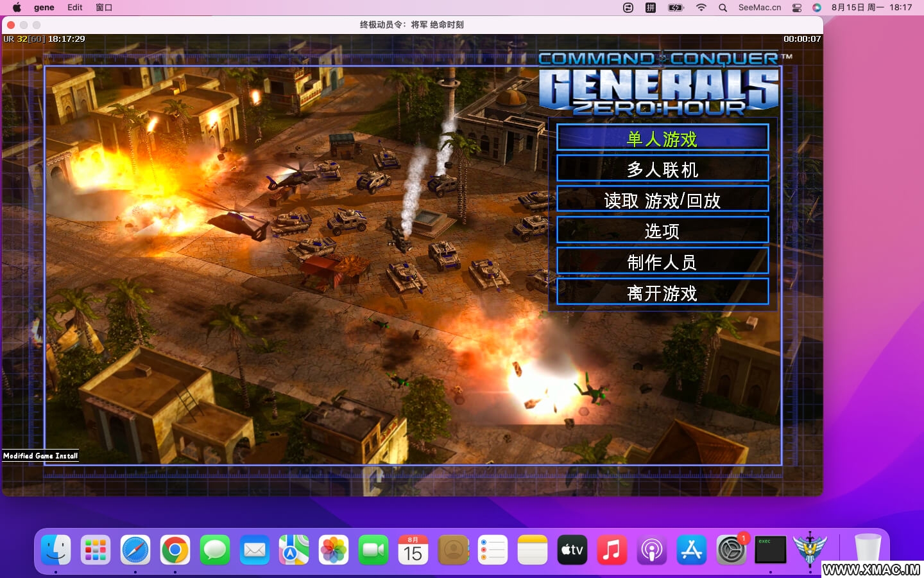
Task: Open 选项 options screen
Action: pos(662,230)
